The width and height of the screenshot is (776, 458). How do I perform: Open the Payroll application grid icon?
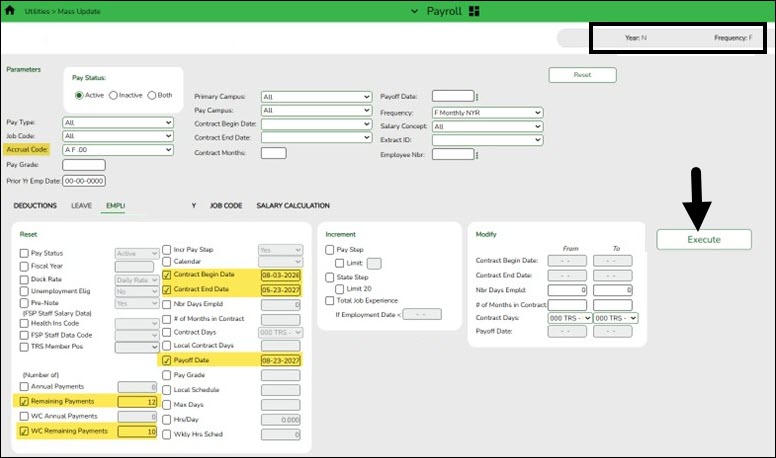click(x=473, y=10)
